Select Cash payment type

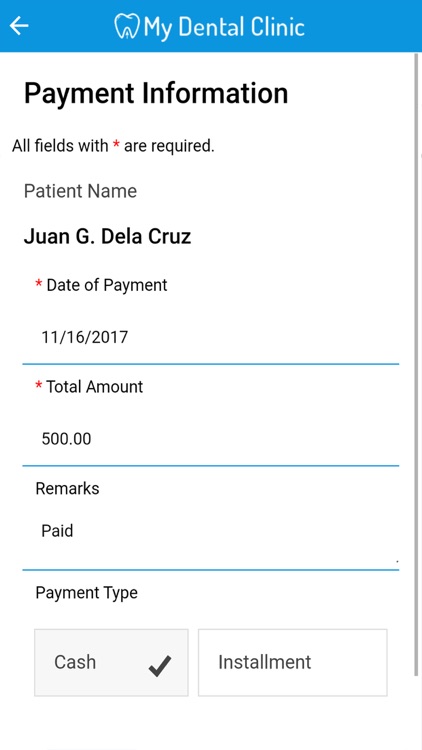[x=111, y=662]
